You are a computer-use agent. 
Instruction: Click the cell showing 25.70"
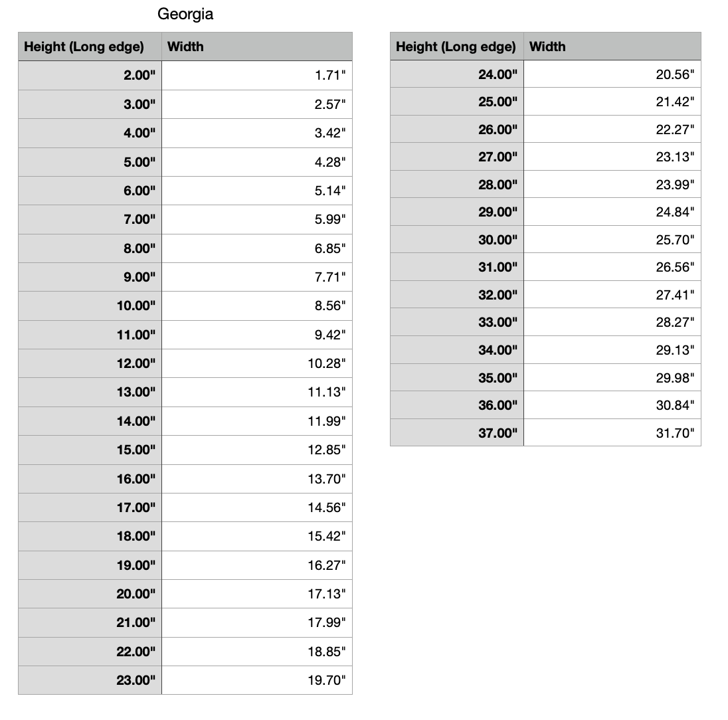(675, 240)
